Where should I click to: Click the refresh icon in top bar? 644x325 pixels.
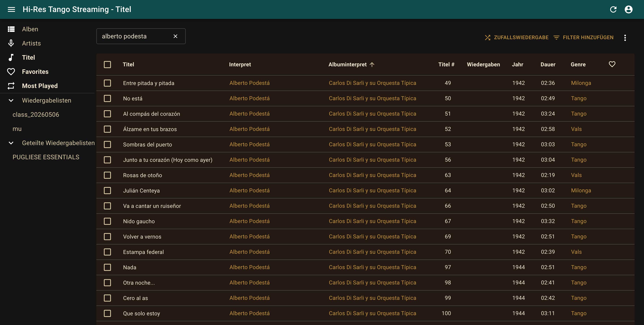coord(613,9)
